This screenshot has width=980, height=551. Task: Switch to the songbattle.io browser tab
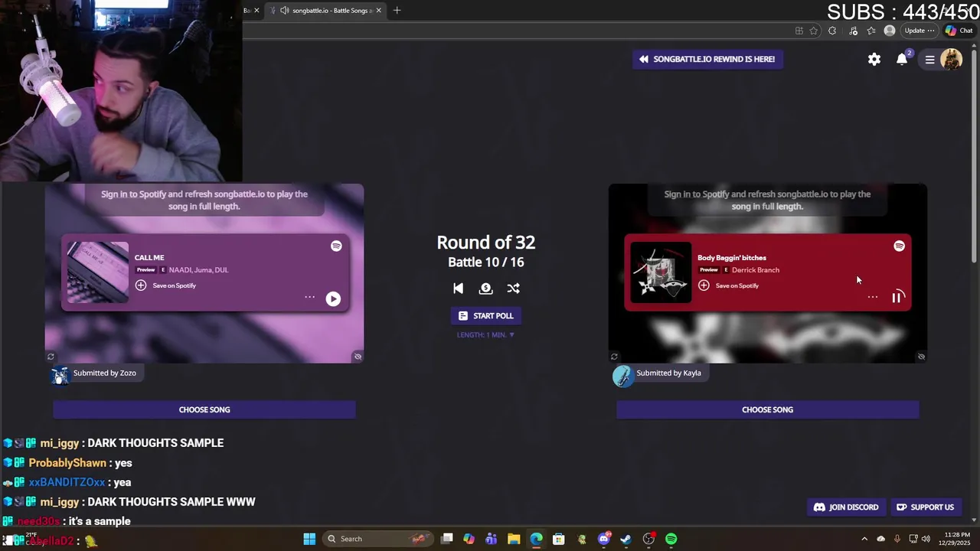tap(324, 11)
